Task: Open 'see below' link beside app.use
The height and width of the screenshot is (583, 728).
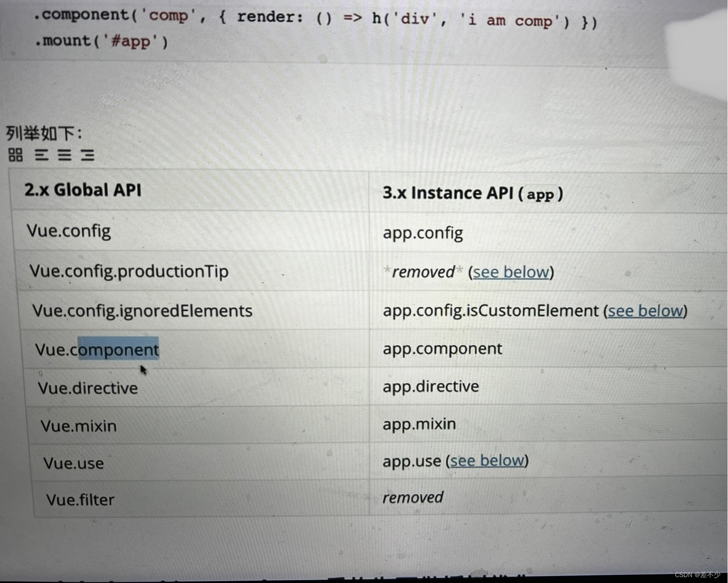Action: [x=487, y=460]
